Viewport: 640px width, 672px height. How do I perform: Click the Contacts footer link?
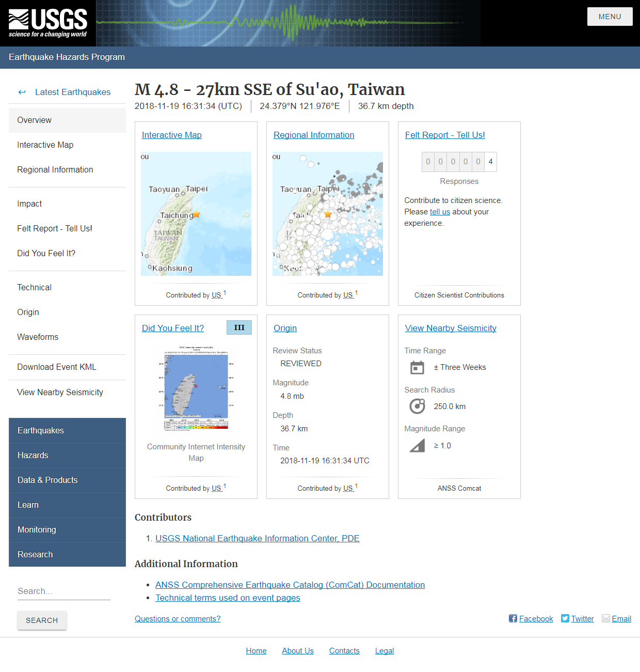pos(344,651)
